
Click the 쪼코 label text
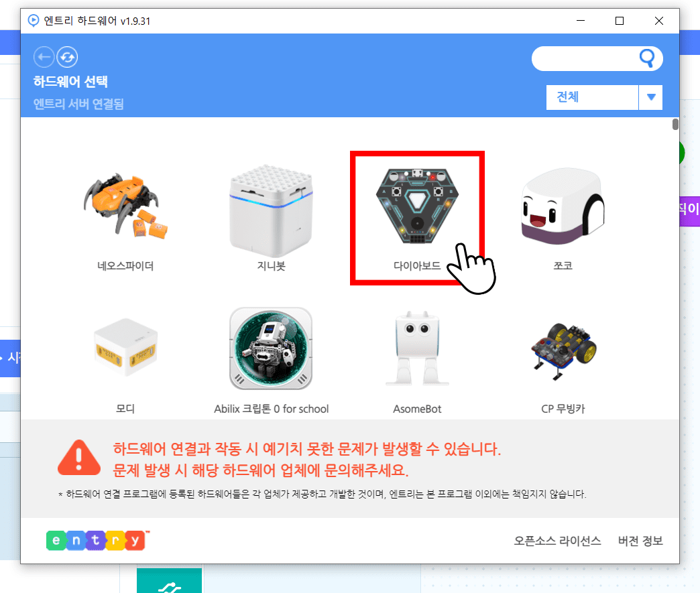pos(563,266)
